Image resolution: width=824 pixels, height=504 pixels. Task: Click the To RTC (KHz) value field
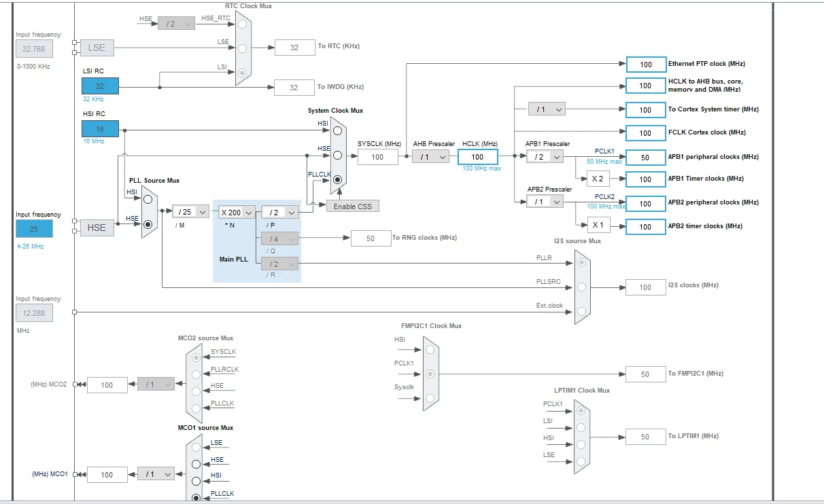pyautogui.click(x=294, y=48)
